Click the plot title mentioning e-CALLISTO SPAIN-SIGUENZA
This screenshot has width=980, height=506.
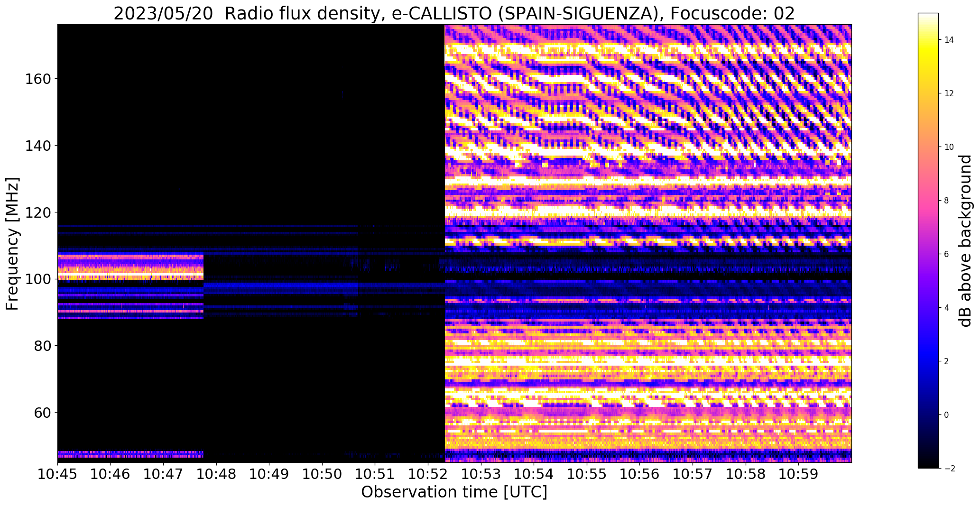[454, 13]
